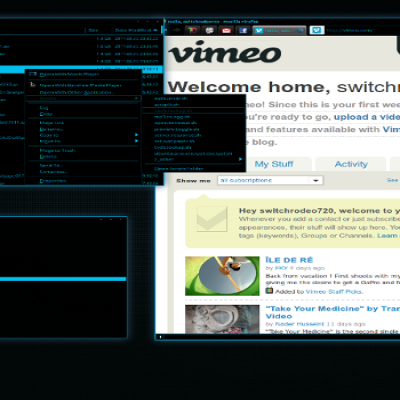Click the Vimeo logo on the page
The height and width of the screenshot is (400, 400).
pyautogui.click(x=225, y=52)
